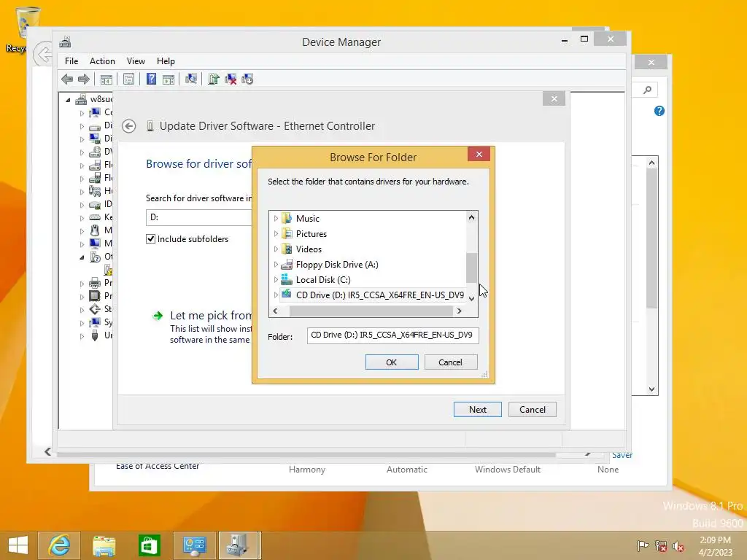The width and height of the screenshot is (747, 560).
Task: Click the horizontal scrollbar thumb in the folder tree
Action: 371,311
